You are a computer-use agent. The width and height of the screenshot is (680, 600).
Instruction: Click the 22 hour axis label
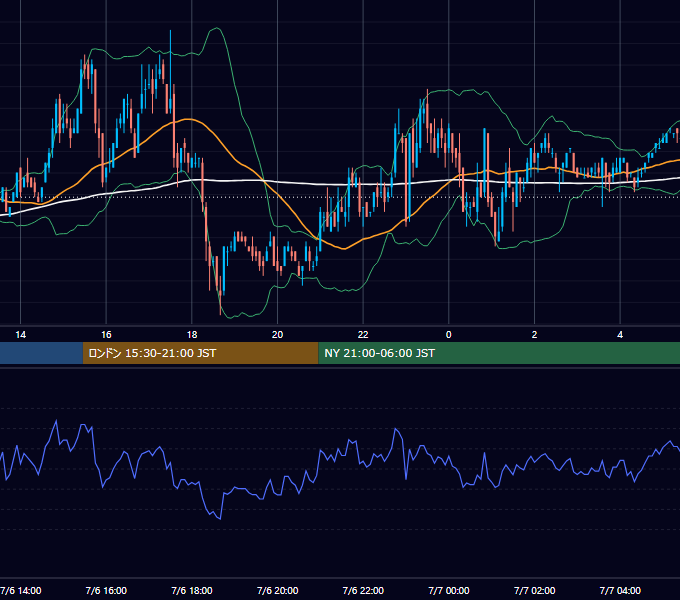pos(363,335)
